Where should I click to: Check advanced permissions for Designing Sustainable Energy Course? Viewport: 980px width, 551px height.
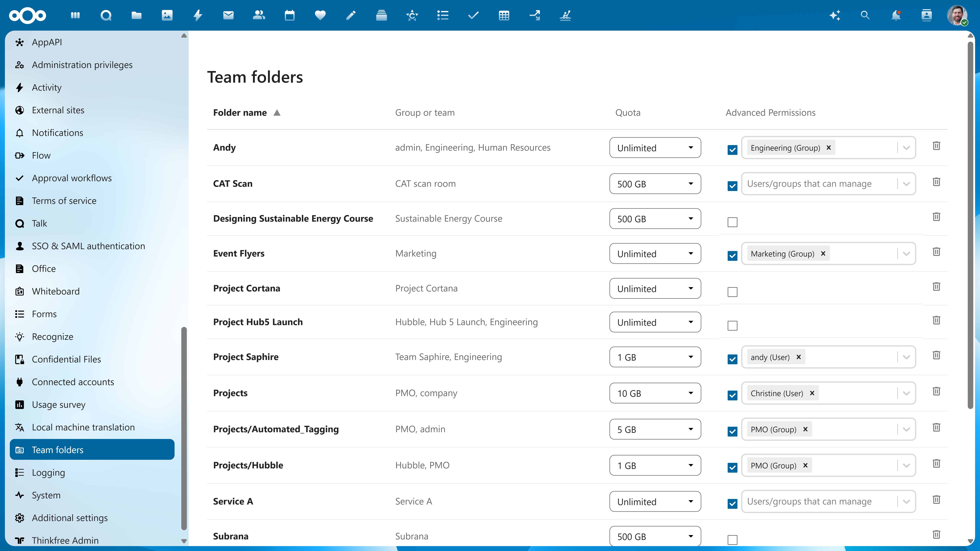pos(732,222)
